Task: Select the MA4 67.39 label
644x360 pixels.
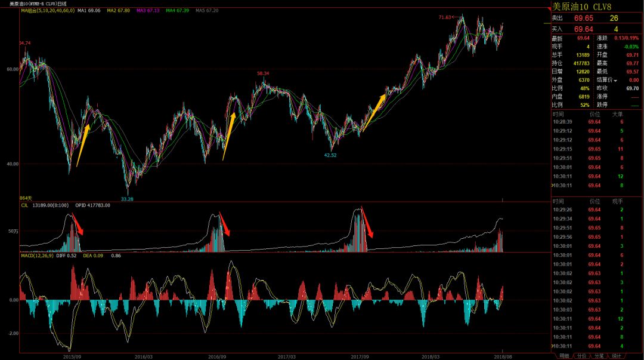Action: [178, 11]
